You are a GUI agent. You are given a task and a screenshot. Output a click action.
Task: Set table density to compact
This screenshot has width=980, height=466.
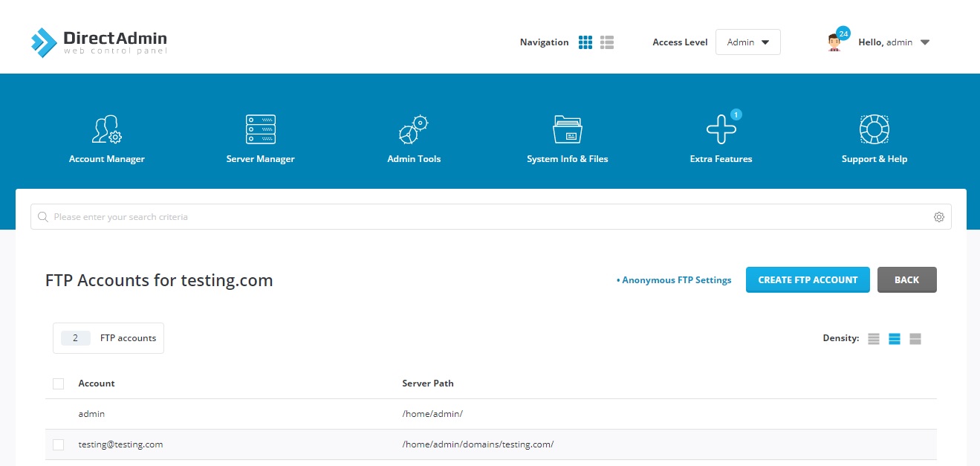point(874,339)
